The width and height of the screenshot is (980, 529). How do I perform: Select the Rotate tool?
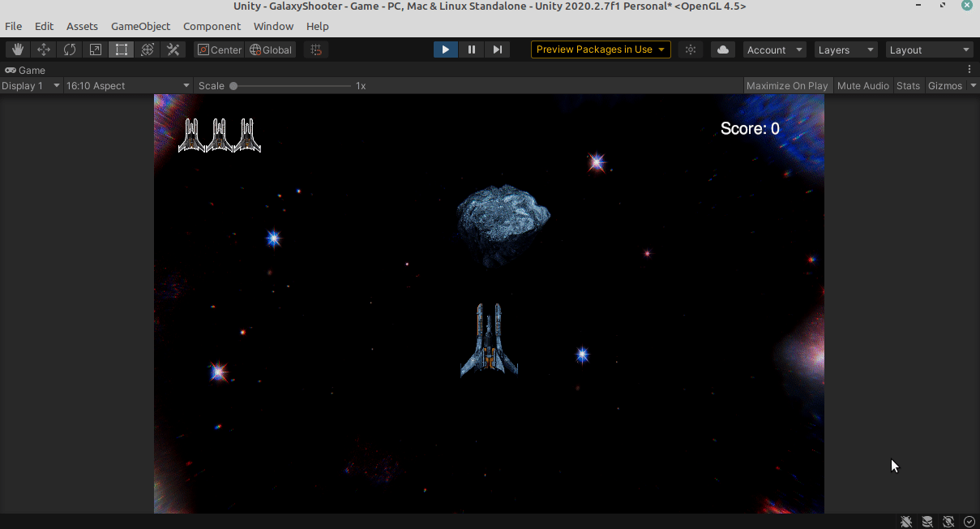(70, 49)
